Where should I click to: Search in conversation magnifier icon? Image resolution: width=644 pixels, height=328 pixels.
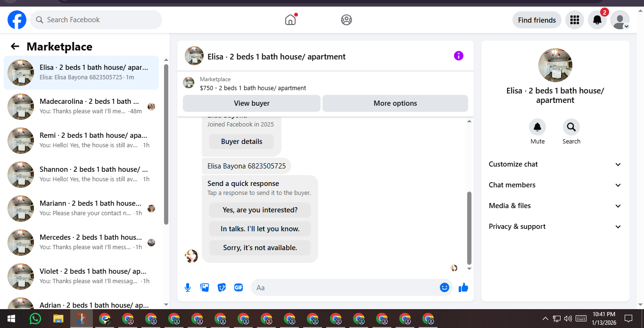point(571,127)
